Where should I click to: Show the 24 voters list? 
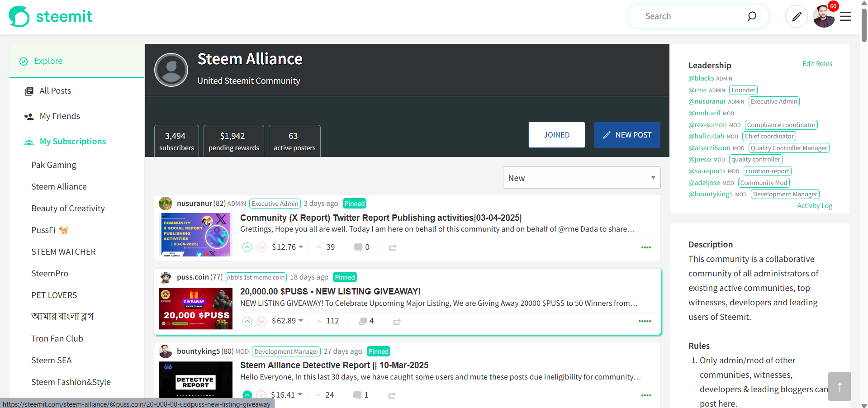[325, 395]
